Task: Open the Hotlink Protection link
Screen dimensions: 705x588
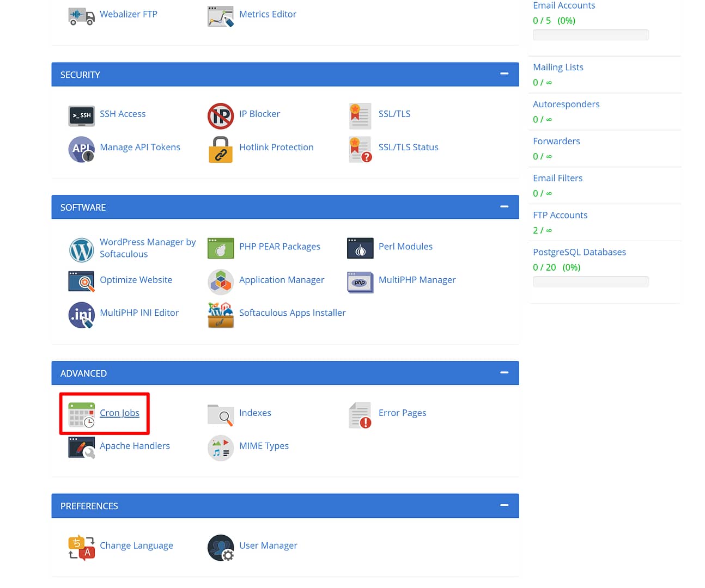Action: [276, 147]
